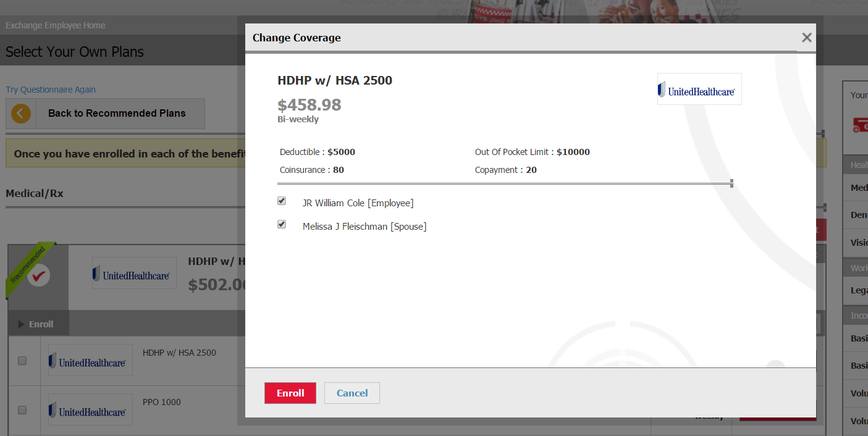Image resolution: width=868 pixels, height=436 pixels.
Task: Select the PPO 1000 plan name
Action: coord(162,402)
